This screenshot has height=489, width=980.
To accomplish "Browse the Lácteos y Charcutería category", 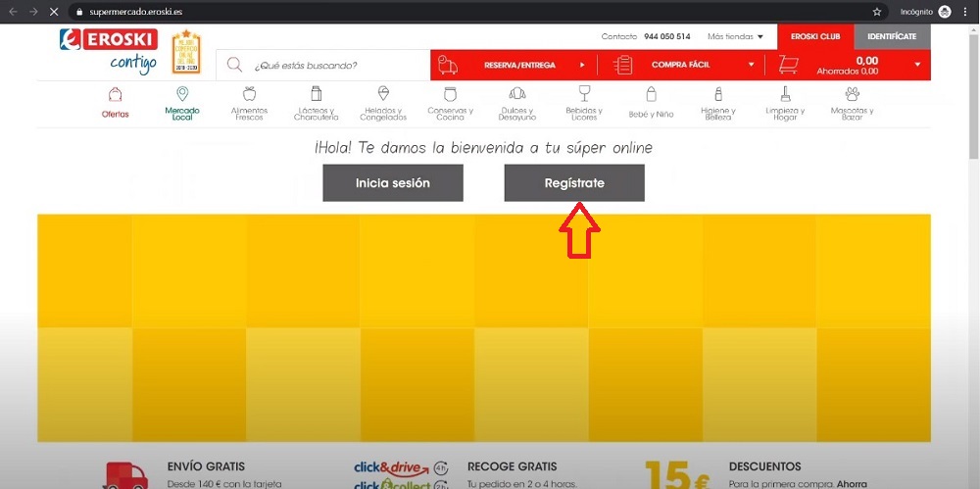I will coord(316,102).
